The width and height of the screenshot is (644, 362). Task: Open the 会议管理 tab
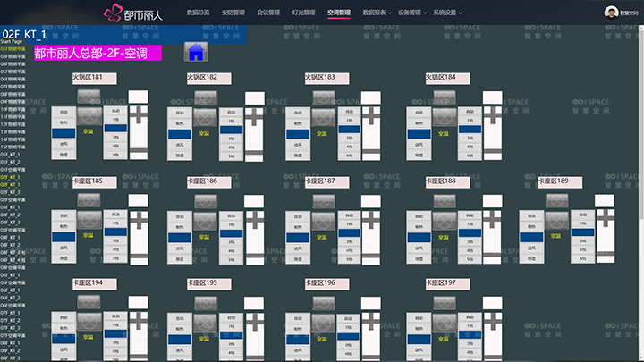pos(268,13)
